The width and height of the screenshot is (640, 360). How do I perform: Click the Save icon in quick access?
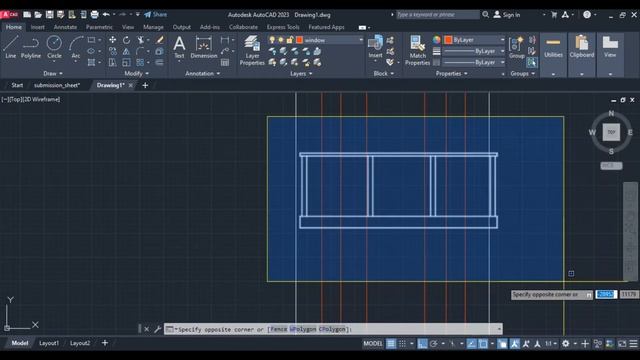pos(49,15)
